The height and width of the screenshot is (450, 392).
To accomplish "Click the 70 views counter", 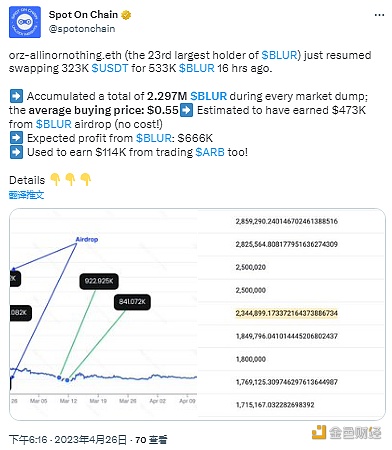I will point(151,440).
